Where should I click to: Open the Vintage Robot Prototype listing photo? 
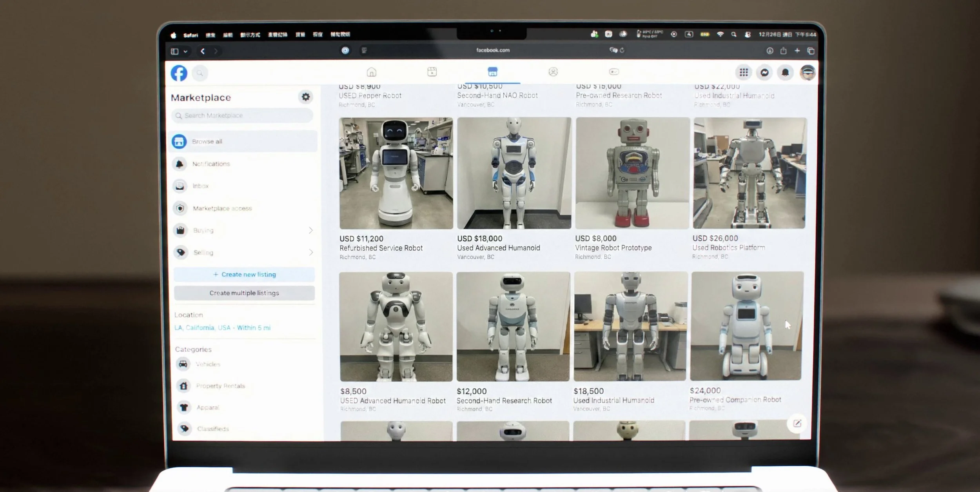[632, 173]
